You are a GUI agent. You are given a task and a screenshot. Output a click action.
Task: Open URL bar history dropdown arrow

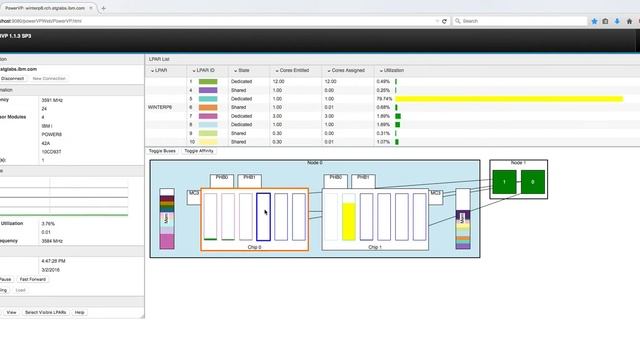pyautogui.click(x=437, y=21)
